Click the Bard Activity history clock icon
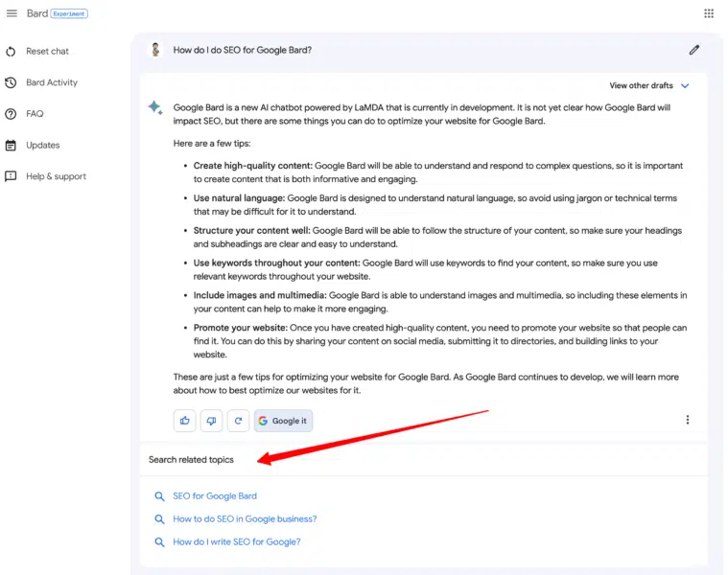Viewport: 728px width, 575px height. pyautogui.click(x=11, y=82)
